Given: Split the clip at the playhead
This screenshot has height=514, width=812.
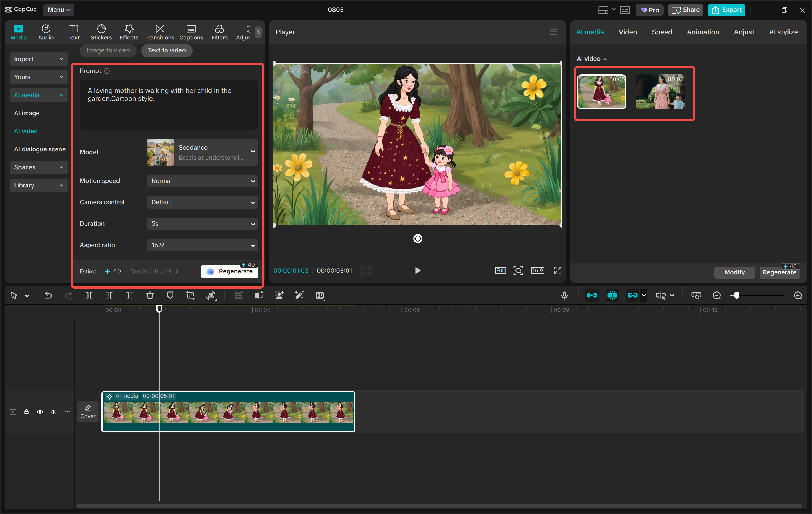Looking at the screenshot, I should [x=89, y=295].
